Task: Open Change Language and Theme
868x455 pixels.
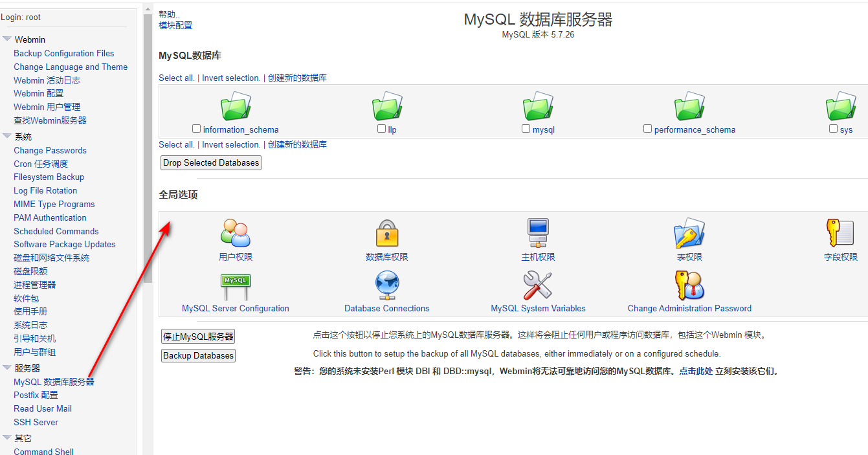Action: click(71, 67)
